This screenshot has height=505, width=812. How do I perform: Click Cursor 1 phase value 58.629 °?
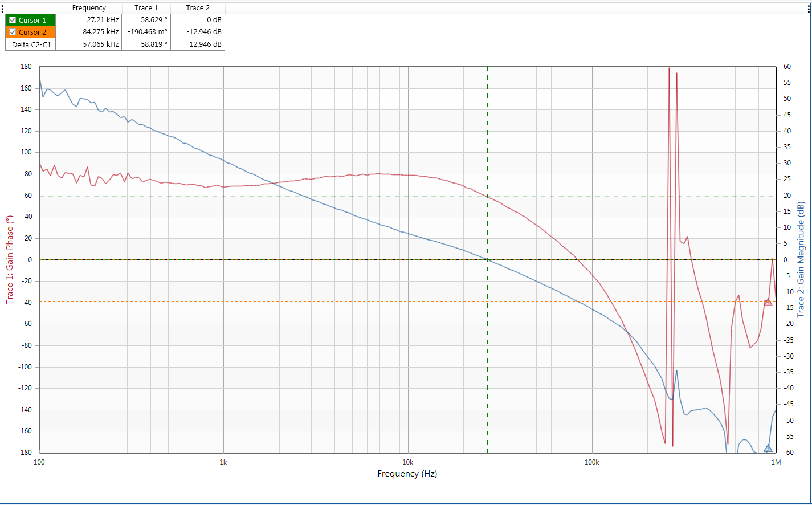pyautogui.click(x=154, y=20)
